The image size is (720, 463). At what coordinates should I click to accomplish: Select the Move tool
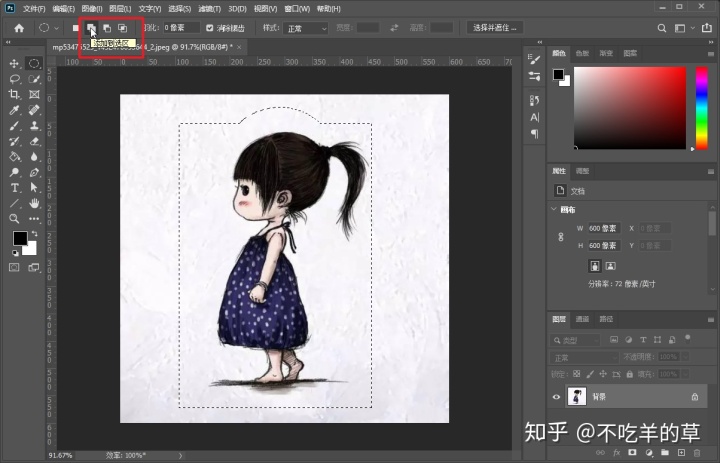point(14,63)
